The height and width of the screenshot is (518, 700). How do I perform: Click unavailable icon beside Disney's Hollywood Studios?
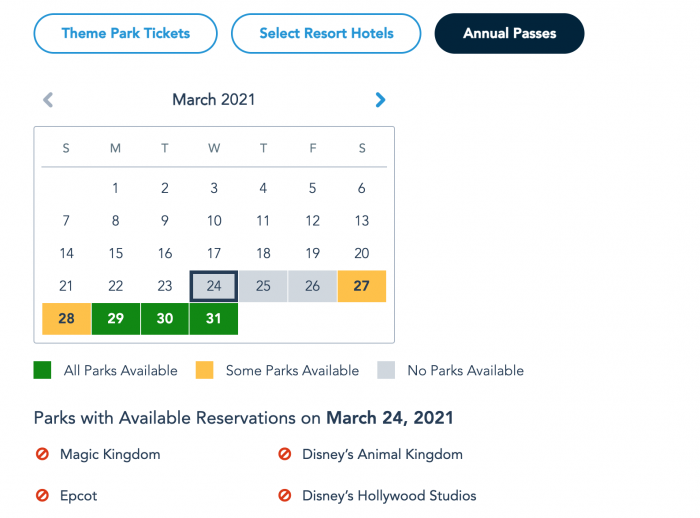click(x=284, y=495)
